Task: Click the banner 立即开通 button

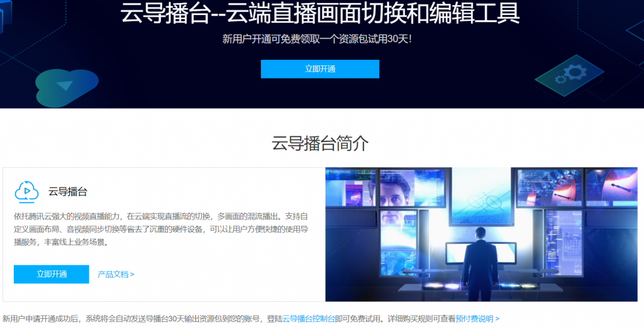Action: point(319,69)
